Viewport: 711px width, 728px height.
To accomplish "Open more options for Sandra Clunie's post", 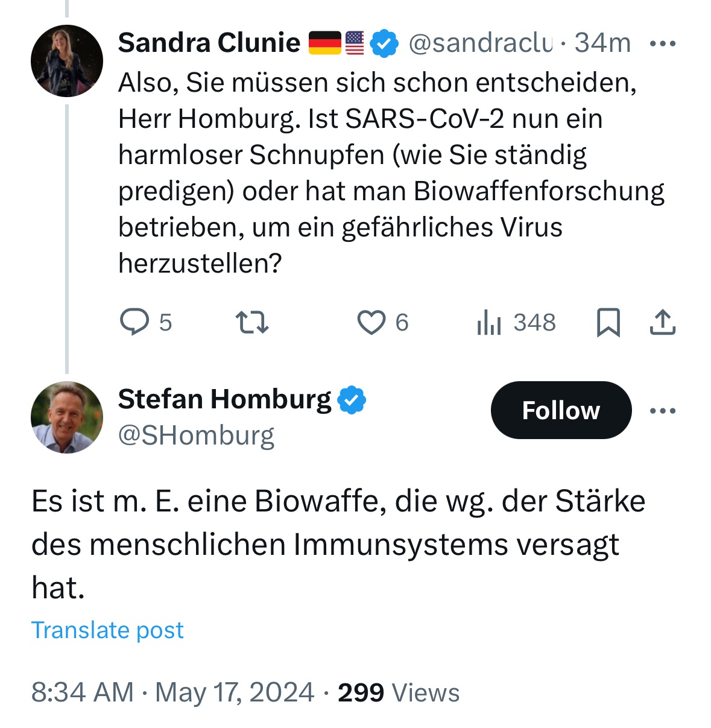I will [663, 43].
